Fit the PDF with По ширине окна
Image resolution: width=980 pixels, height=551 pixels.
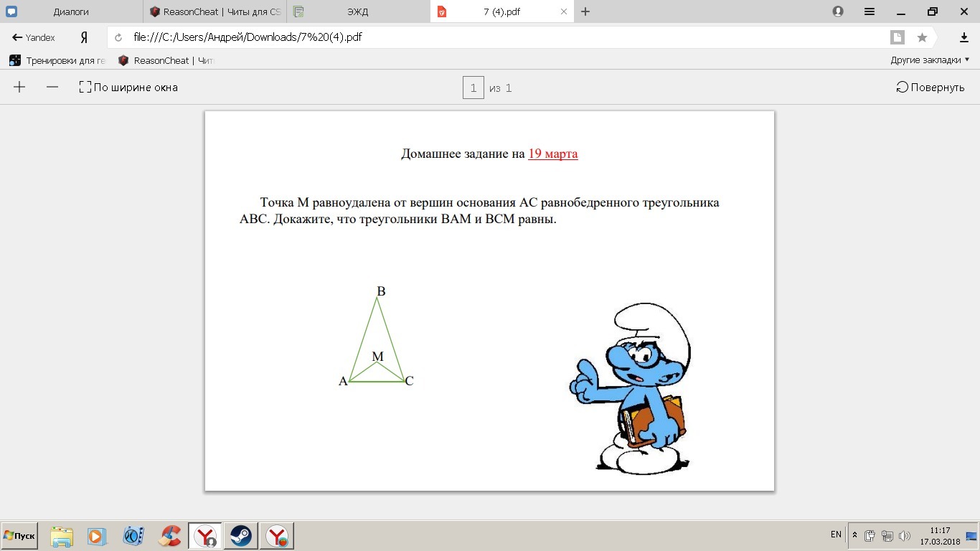(x=128, y=88)
